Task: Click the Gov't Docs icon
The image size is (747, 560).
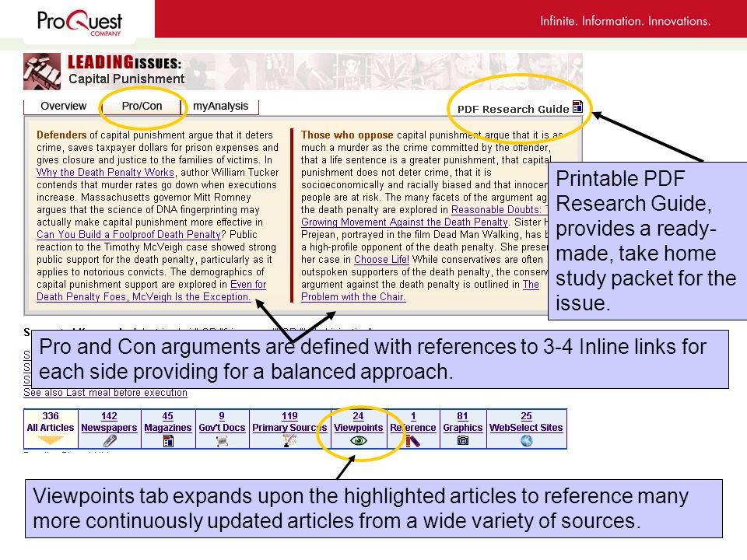Action: [x=222, y=441]
